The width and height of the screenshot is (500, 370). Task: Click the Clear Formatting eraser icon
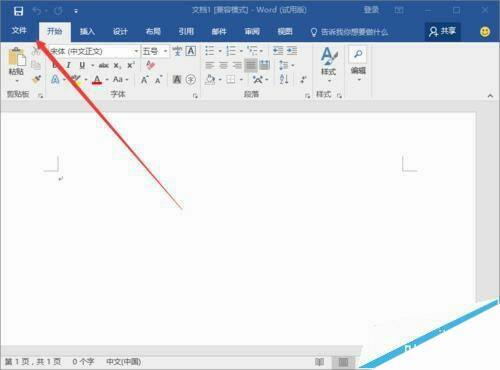(x=150, y=65)
